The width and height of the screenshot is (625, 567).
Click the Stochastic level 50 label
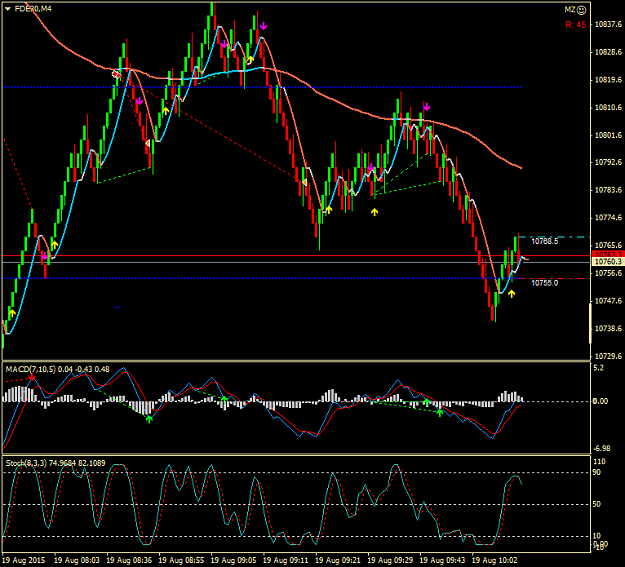tap(597, 504)
